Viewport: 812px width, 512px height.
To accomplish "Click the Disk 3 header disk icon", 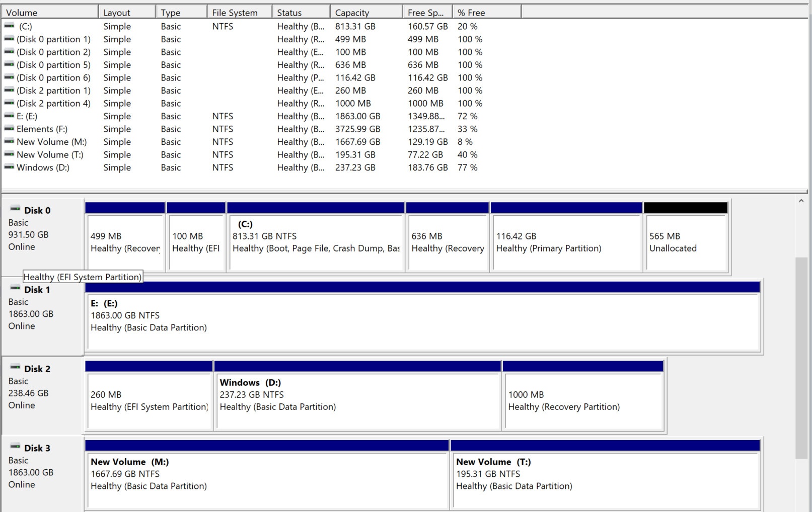I will (x=15, y=447).
